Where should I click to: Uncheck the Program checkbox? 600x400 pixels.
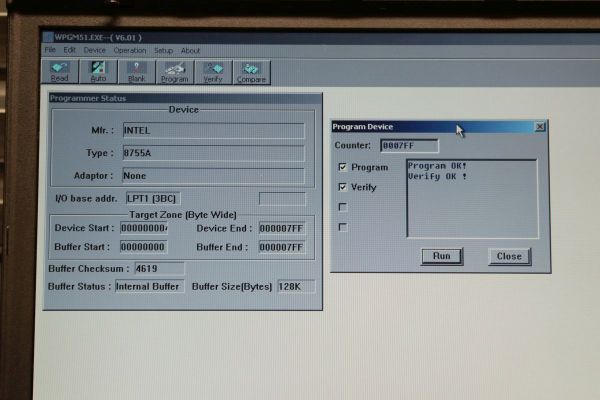click(343, 167)
